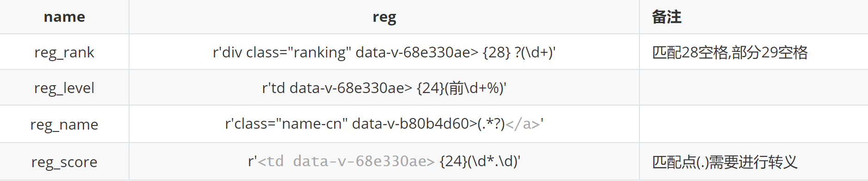The image size is (868, 181).
Task: Click the 'name' column header
Action: pos(64,17)
